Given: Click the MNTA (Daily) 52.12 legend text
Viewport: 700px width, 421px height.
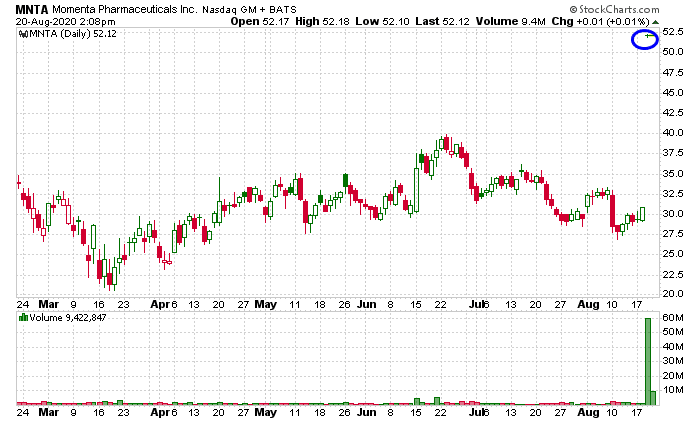Looking at the screenshot, I should point(73,33).
